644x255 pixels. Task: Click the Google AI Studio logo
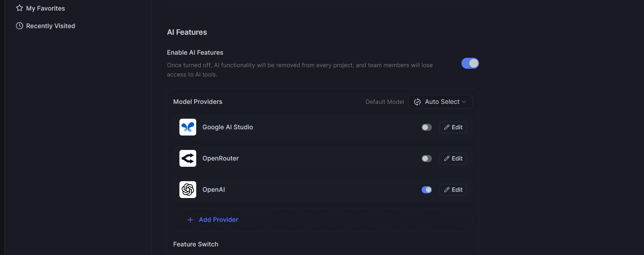pyautogui.click(x=188, y=127)
